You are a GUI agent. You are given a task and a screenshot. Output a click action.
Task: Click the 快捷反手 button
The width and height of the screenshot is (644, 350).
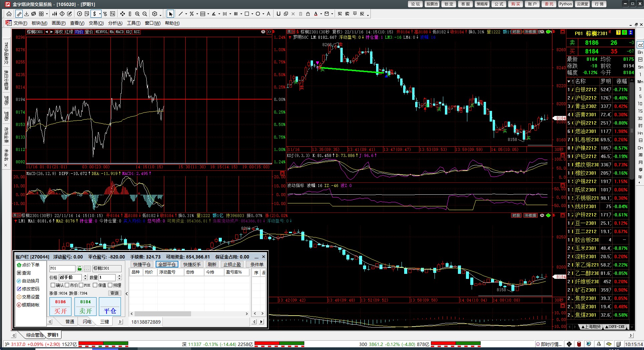pos(192,264)
